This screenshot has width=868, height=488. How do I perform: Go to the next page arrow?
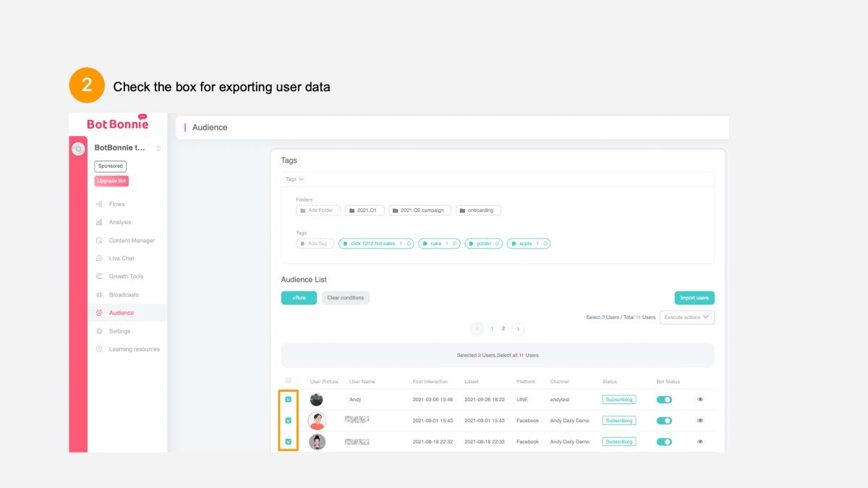click(x=518, y=329)
